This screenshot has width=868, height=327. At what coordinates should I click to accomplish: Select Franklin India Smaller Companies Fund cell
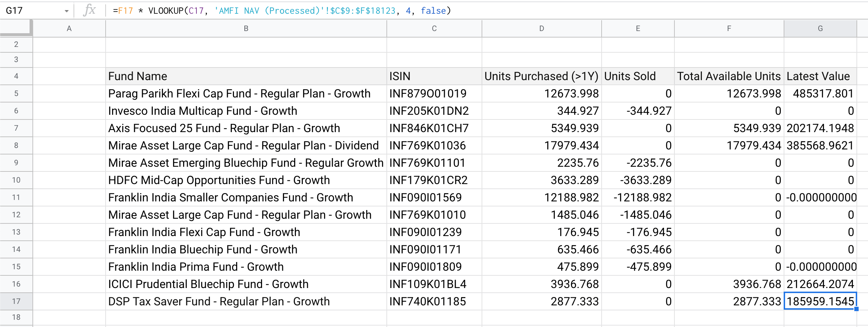pos(246,197)
